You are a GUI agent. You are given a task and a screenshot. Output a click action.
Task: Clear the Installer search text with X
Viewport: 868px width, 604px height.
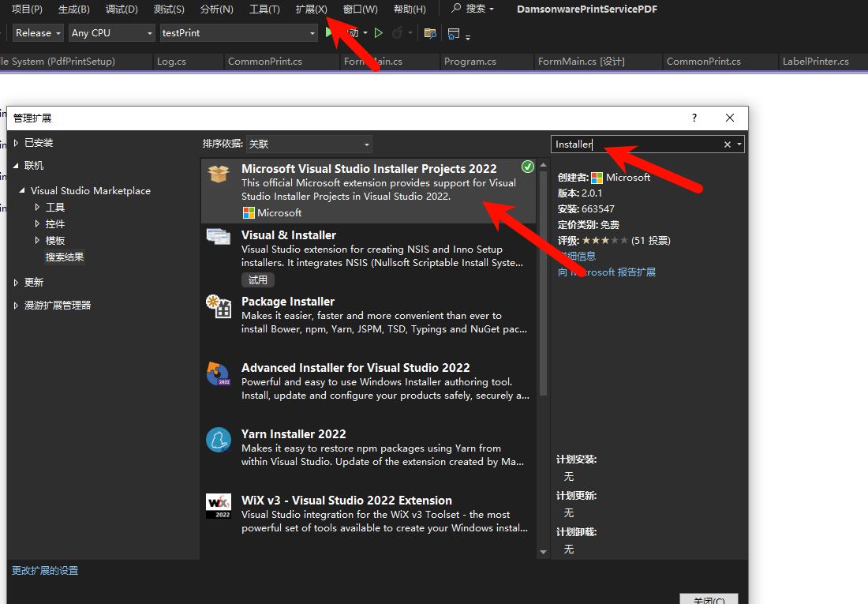tap(728, 144)
